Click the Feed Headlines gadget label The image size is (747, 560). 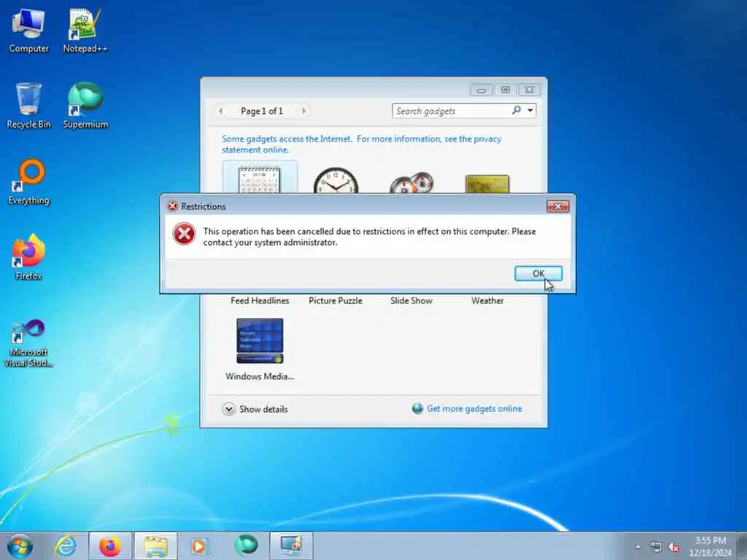(x=260, y=300)
